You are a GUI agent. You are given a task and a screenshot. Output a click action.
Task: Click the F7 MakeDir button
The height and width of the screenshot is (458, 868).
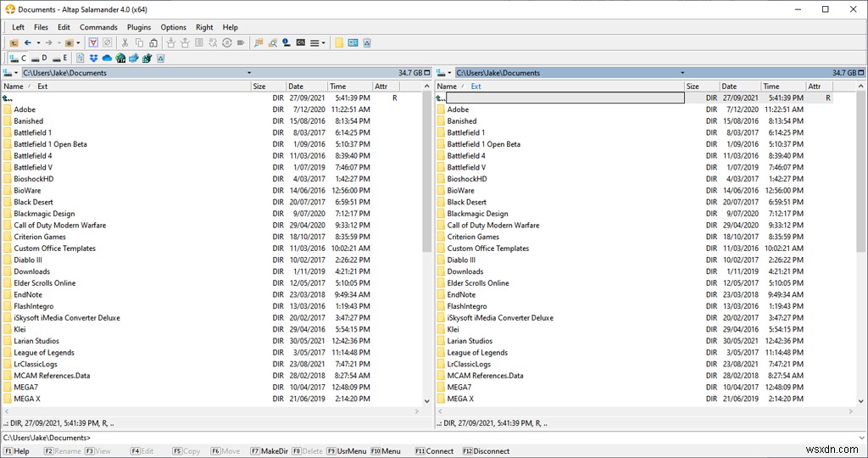click(269, 451)
